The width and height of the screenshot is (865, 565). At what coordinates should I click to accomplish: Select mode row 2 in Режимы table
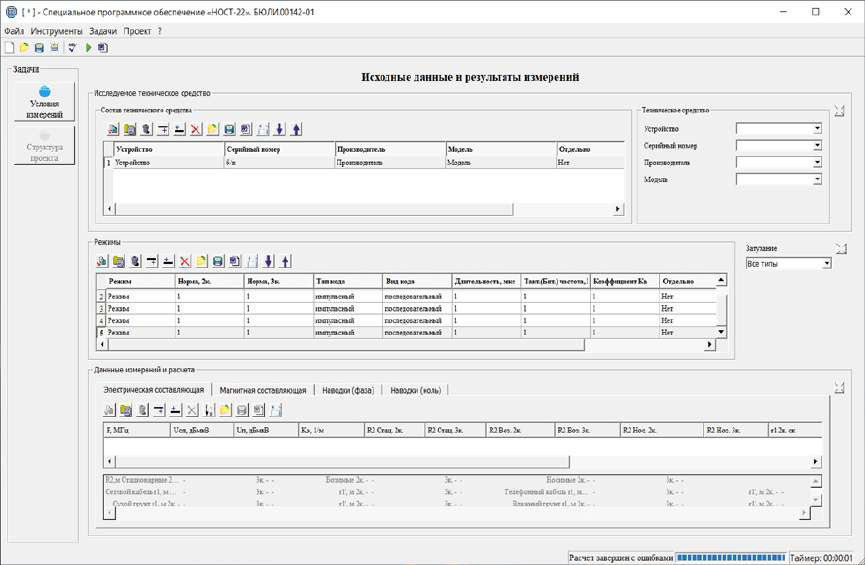click(407, 296)
